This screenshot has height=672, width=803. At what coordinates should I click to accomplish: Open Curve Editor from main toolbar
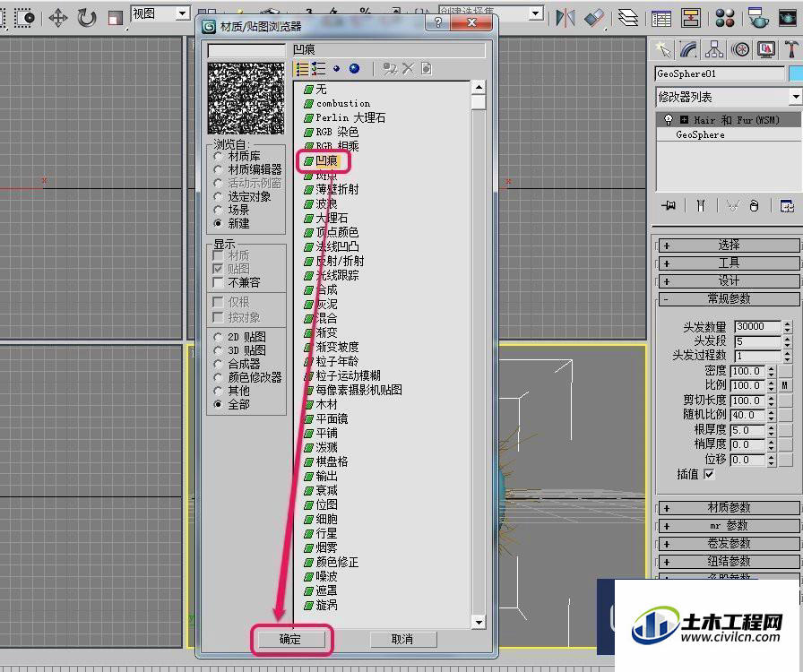(661, 18)
